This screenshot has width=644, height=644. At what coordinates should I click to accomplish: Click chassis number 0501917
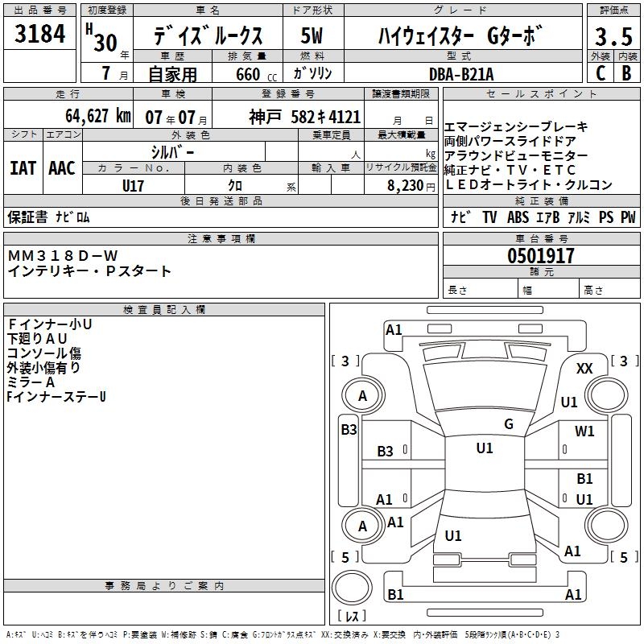[541, 256]
